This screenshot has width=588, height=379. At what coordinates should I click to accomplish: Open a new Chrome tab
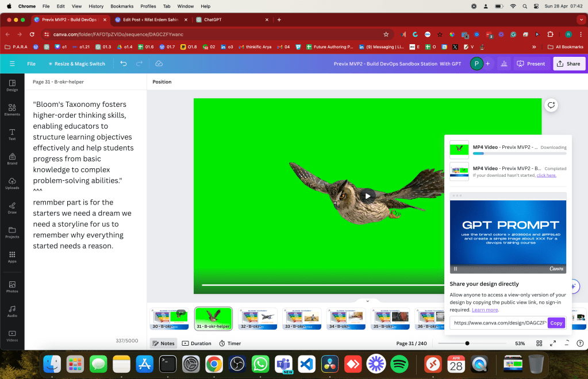tap(279, 20)
